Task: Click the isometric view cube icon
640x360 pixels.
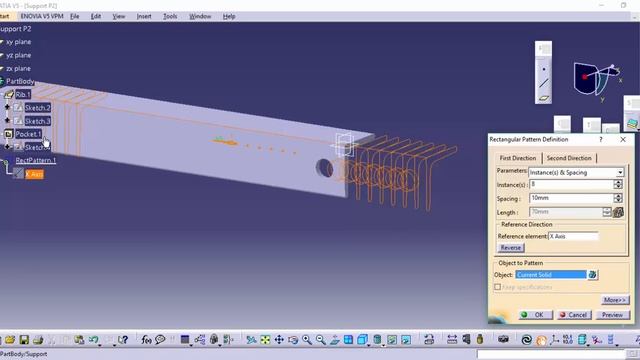Action: [362, 339]
